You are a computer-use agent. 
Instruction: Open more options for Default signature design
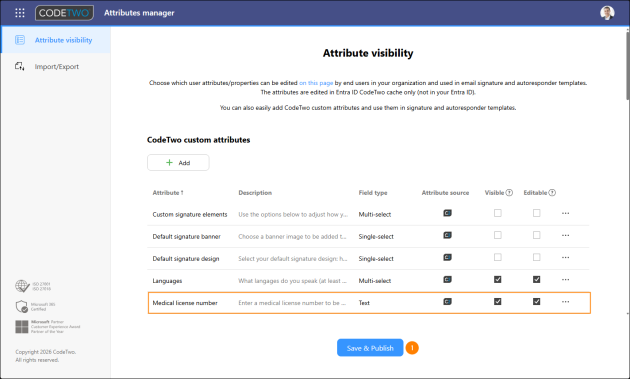(565, 258)
